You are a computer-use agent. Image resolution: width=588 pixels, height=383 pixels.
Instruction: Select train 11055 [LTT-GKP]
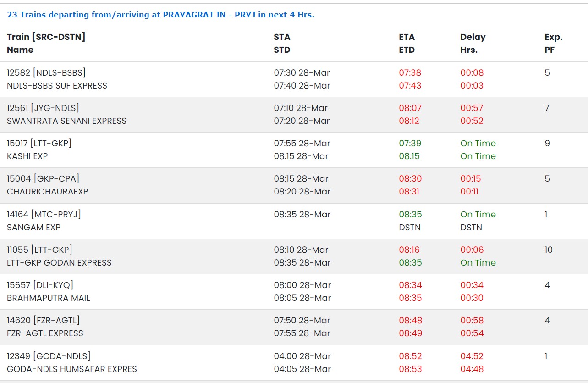tap(39, 250)
